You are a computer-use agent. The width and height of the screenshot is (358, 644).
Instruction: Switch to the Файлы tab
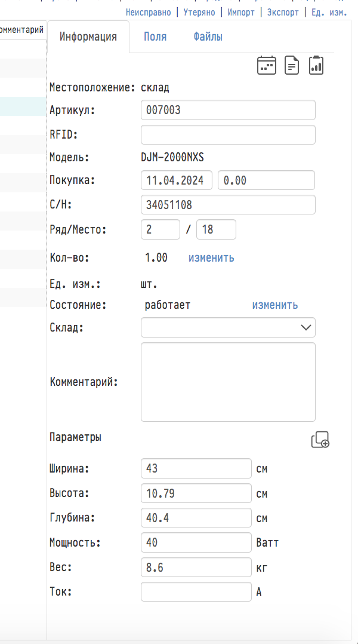[x=208, y=36]
